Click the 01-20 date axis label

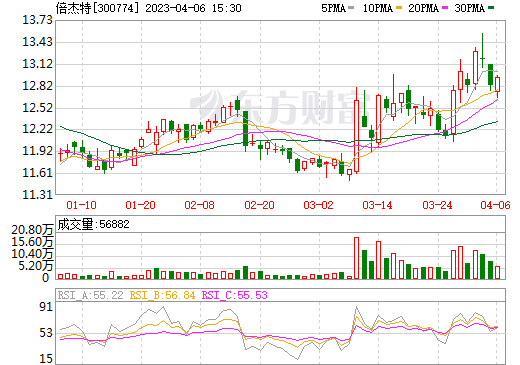click(140, 205)
